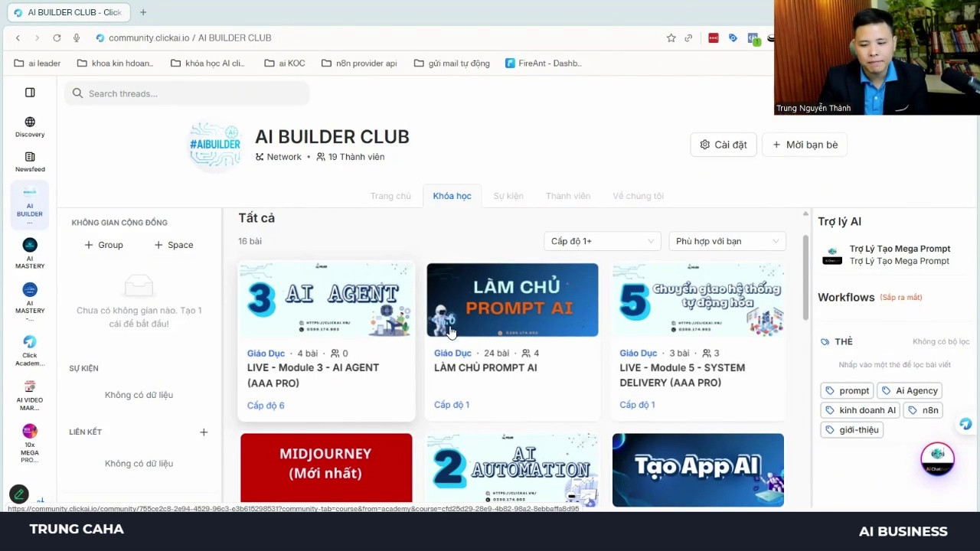
Task: Open the n8n provider api bookmark folder
Action: (x=359, y=63)
